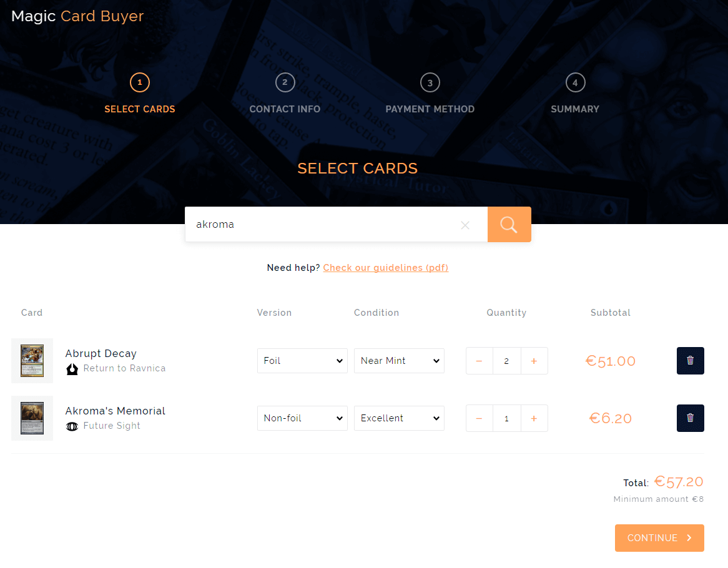728x568 pixels.
Task: Click the orange search magnifier button
Action: [x=509, y=225]
